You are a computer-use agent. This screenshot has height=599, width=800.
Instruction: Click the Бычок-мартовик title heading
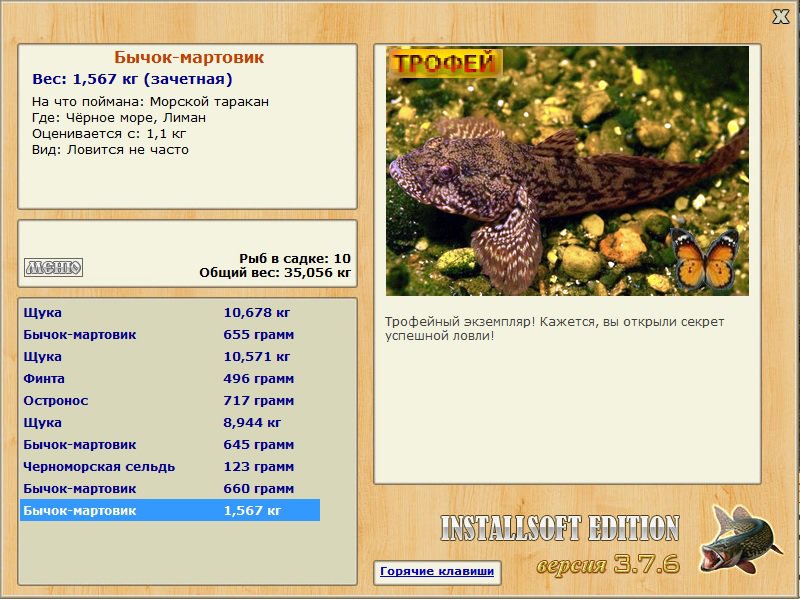pos(189,57)
